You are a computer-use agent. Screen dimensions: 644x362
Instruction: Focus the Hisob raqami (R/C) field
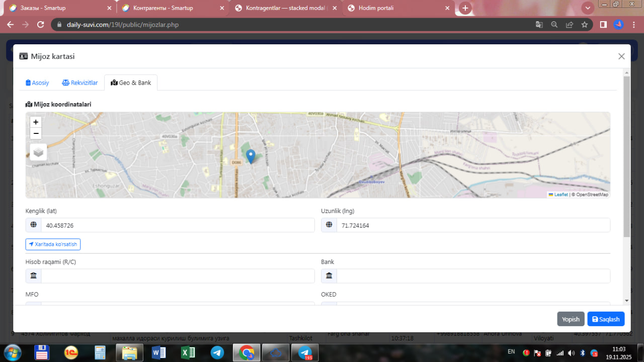point(177,276)
